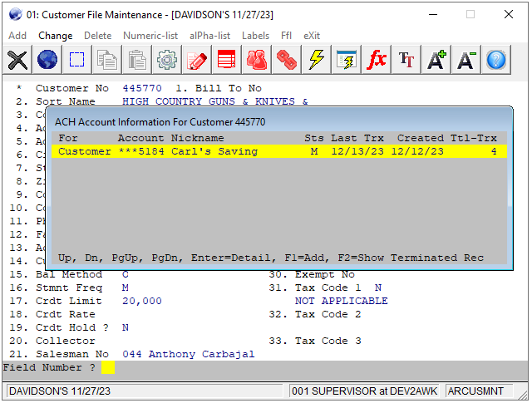
Task: Click the Tax Code 1 field label
Action: click(x=328, y=288)
